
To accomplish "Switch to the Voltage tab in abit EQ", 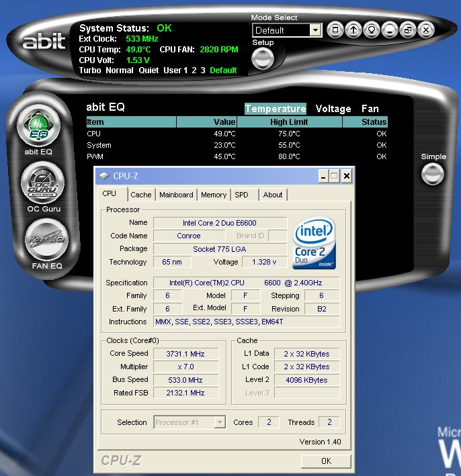I will tap(333, 109).
